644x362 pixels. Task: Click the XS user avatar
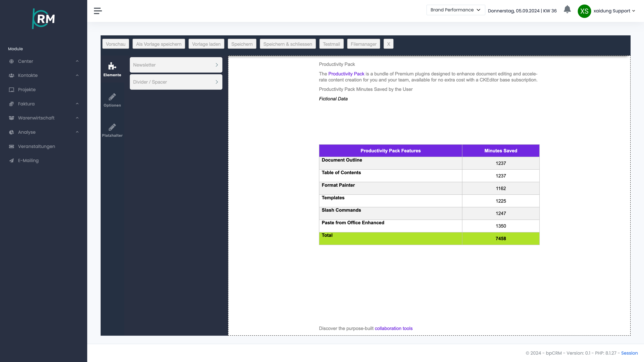[x=584, y=11]
